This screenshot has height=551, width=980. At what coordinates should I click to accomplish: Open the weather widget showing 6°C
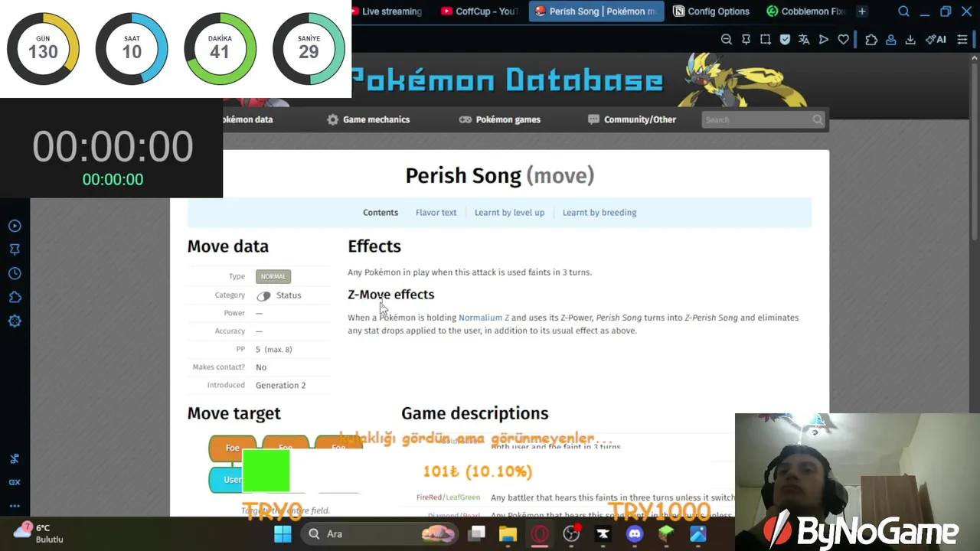(x=38, y=533)
